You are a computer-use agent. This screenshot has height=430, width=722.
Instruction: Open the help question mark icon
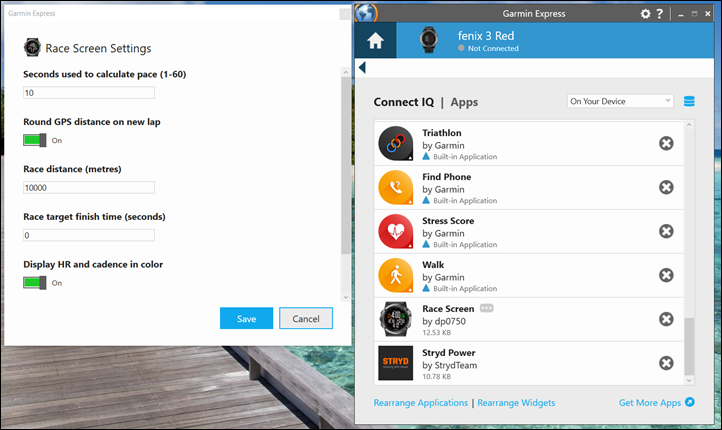pyautogui.click(x=659, y=13)
